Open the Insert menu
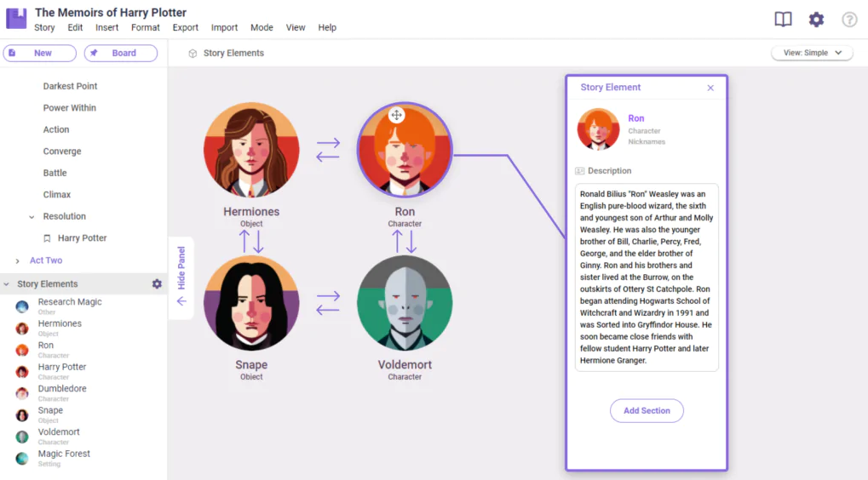868x480 pixels. [106, 27]
